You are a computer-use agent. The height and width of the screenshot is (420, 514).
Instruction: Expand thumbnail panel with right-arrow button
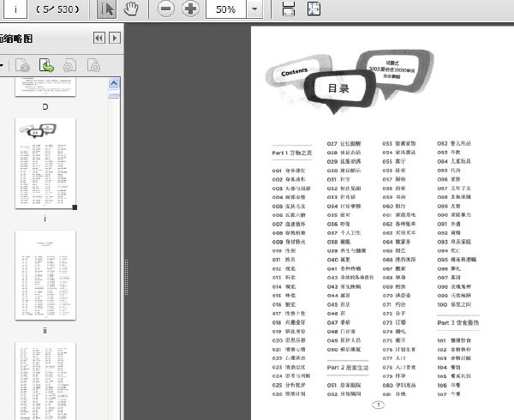pos(115,38)
